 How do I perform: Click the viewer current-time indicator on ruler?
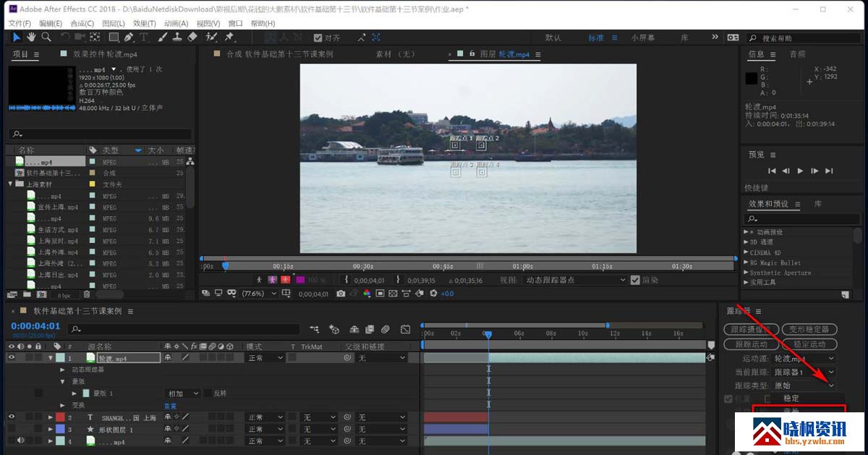pyautogui.click(x=225, y=265)
